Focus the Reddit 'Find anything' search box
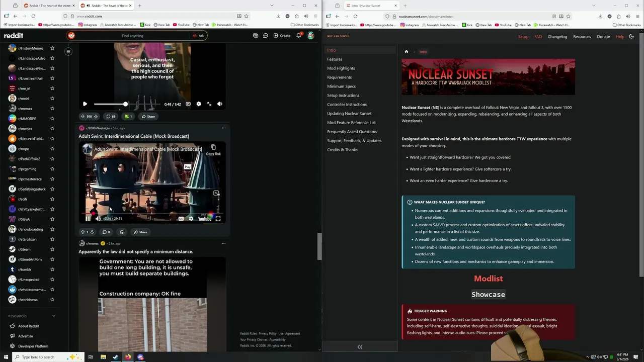644x362 pixels. pyautogui.click(x=132, y=36)
